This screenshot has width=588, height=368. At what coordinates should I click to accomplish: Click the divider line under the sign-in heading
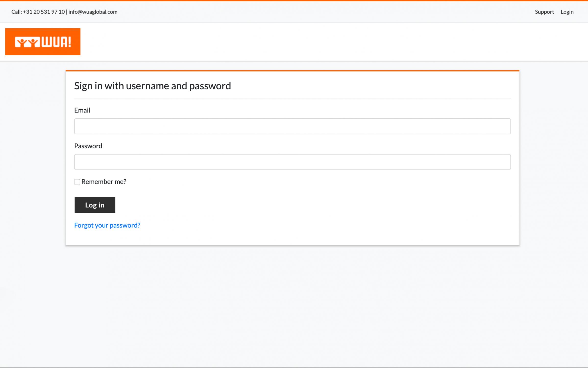point(292,98)
